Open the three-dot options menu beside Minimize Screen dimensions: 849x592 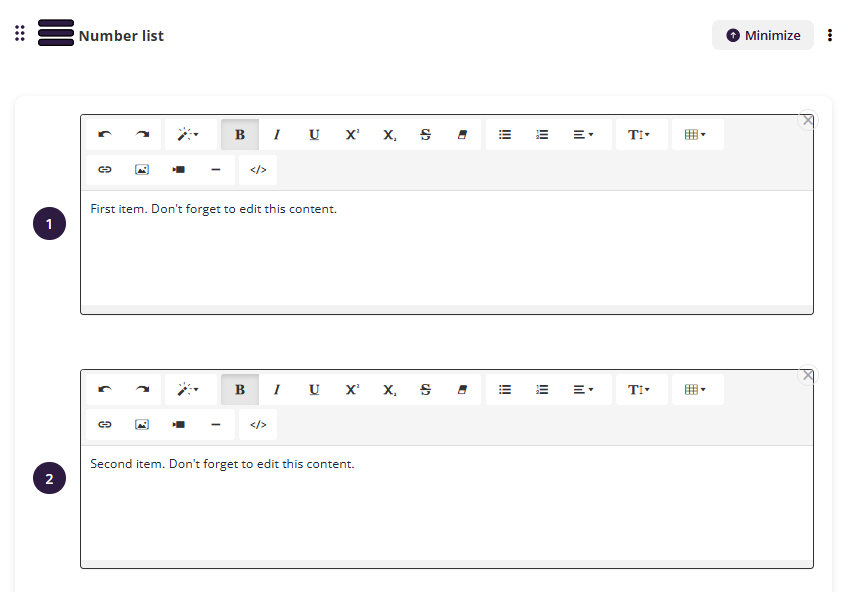pos(830,35)
